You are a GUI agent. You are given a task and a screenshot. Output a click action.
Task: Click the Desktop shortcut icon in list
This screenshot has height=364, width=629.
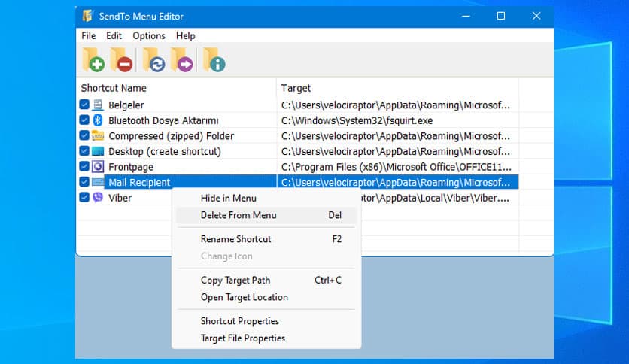coord(98,151)
